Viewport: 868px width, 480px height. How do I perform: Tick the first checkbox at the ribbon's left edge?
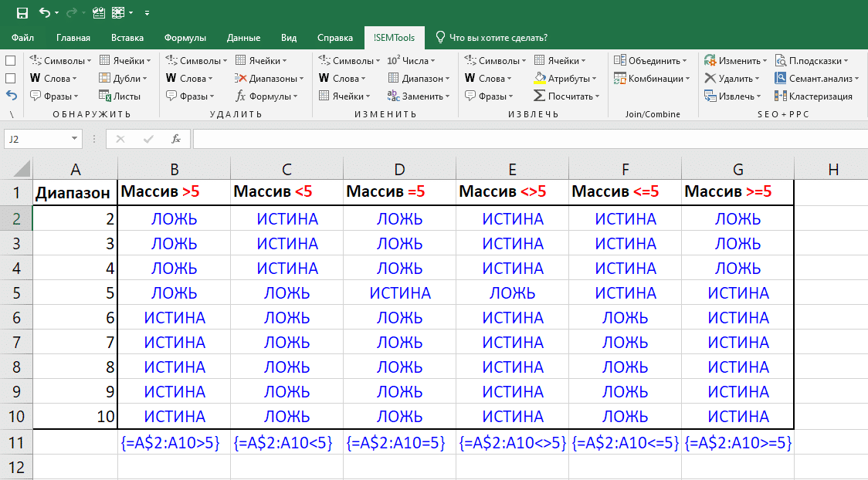[11, 60]
